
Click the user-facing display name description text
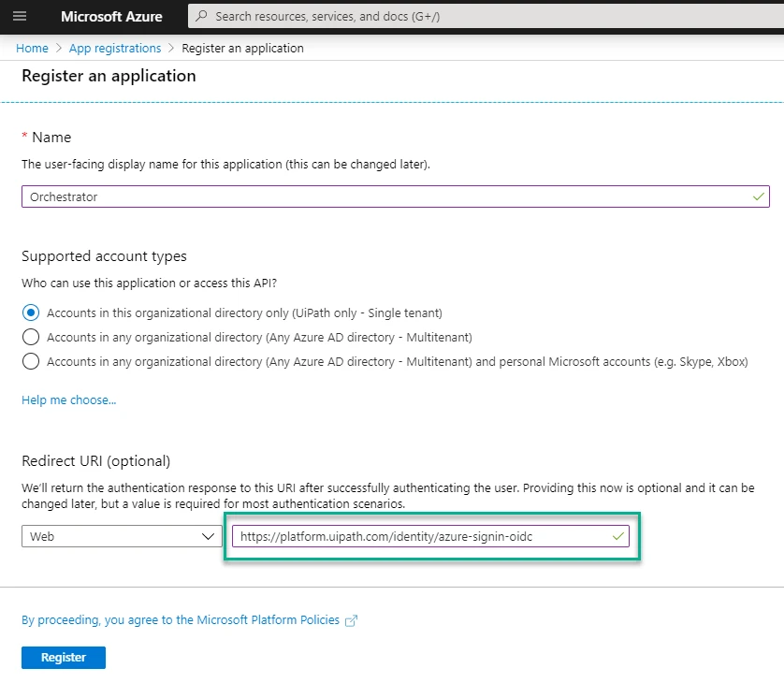coord(226,165)
